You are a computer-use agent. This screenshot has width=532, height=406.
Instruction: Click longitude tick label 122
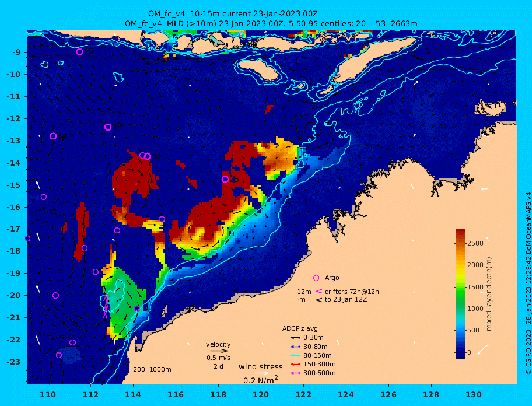point(303,394)
